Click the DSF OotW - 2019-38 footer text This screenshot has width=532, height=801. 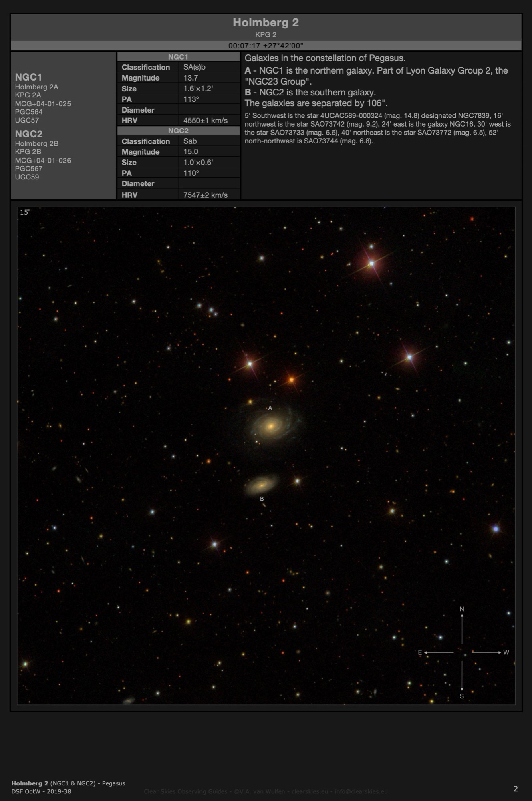[41, 791]
